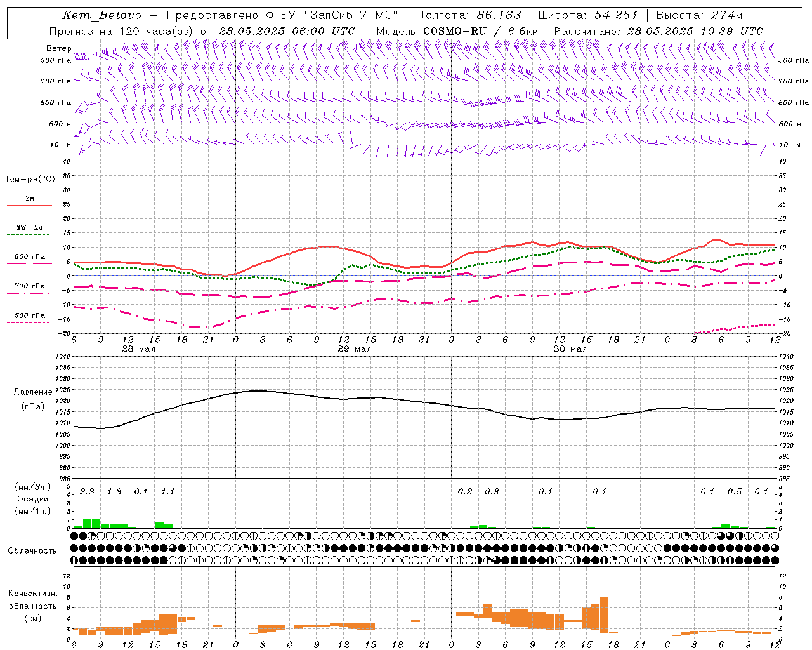Click the 0.5 three-hour precipitation value
The width and height of the screenshot is (812, 650).
tap(735, 491)
